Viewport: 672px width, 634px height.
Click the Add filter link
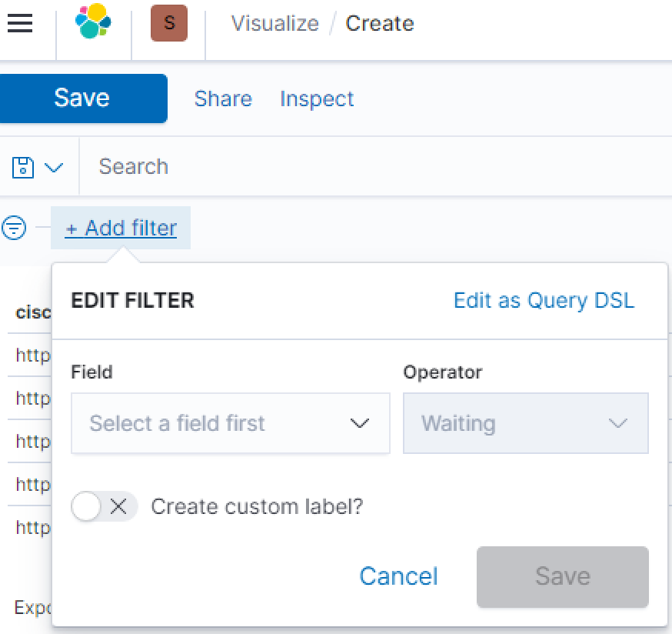point(121,228)
